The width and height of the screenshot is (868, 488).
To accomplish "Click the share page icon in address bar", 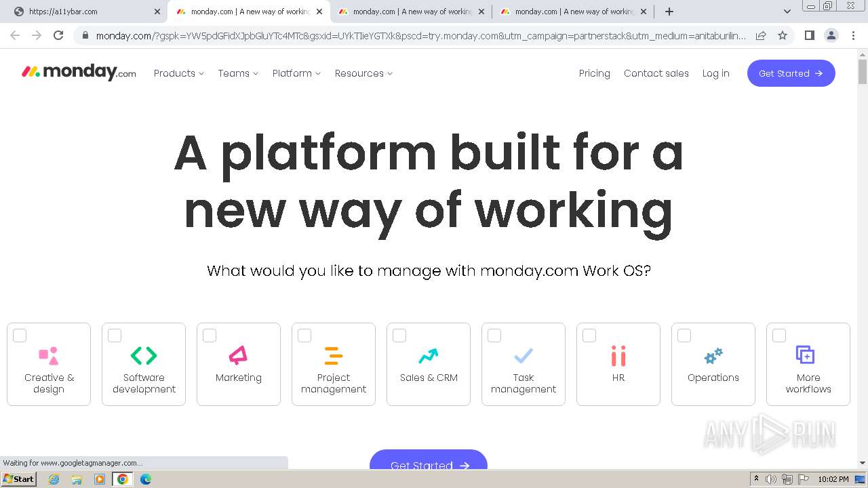I will coord(761,35).
